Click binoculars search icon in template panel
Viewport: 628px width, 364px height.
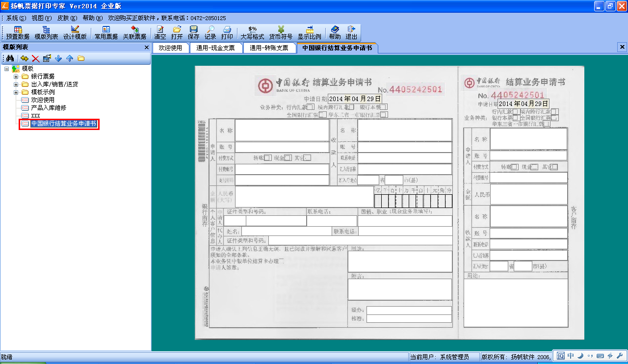[9, 58]
